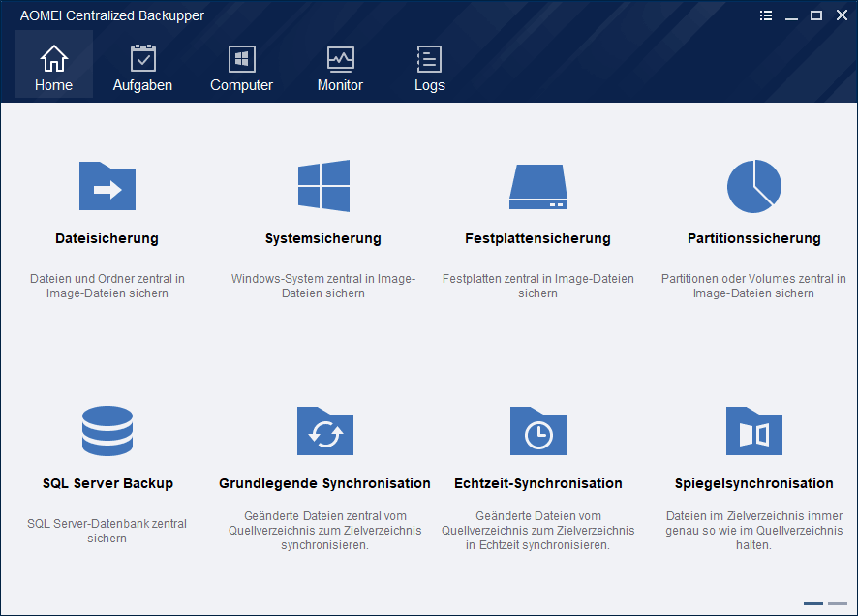This screenshot has width=858, height=616.
Task: Click 'Dateien im Zielverzeichnis immer genau' description
Action: (754, 531)
